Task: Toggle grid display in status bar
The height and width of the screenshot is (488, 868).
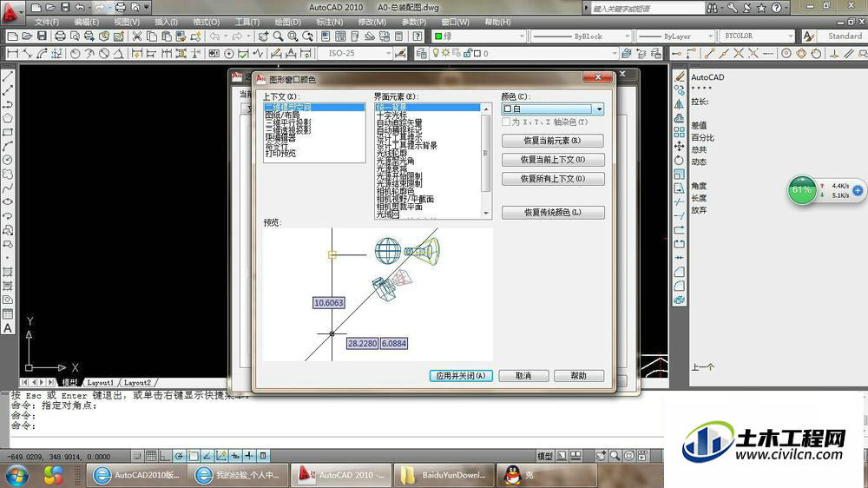Action: pos(151,456)
